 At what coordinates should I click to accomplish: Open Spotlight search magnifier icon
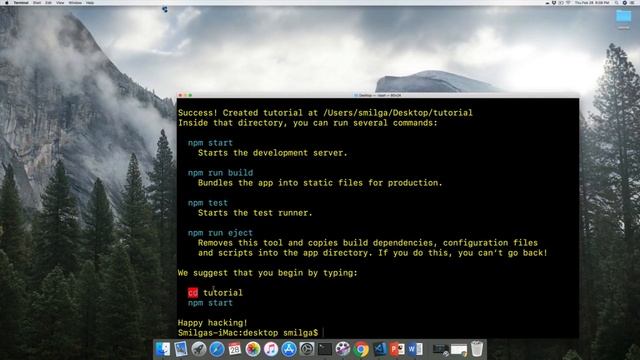point(616,2)
